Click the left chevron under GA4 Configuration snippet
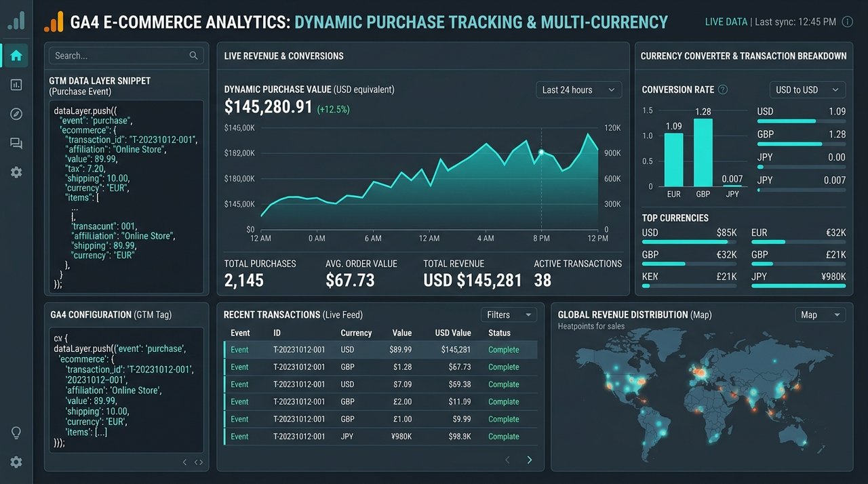868x484 pixels. [185, 462]
